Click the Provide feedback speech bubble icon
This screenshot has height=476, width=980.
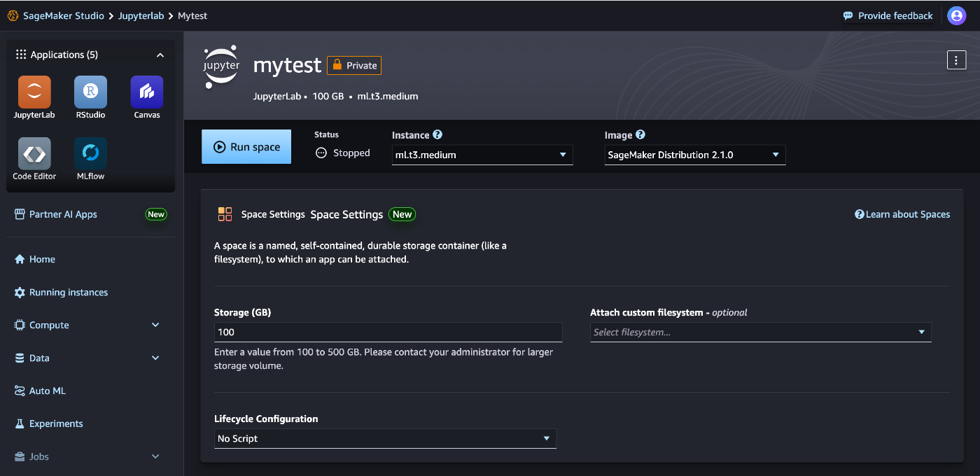point(848,15)
